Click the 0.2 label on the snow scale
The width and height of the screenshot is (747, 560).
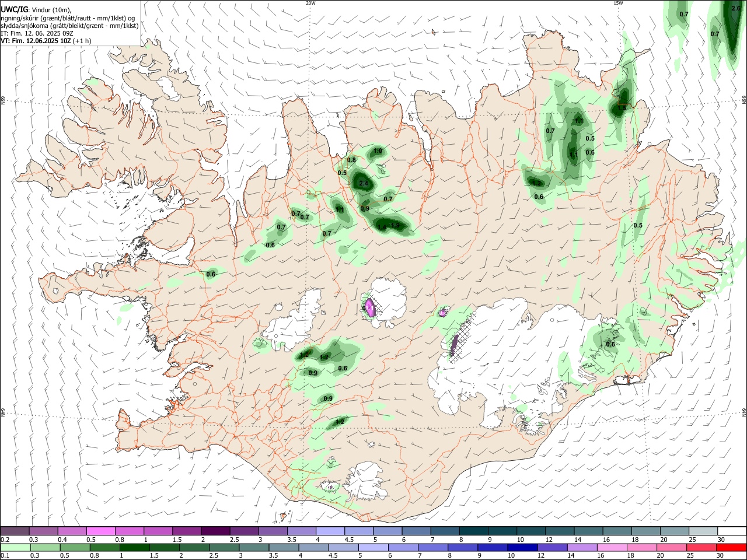tap(5, 540)
